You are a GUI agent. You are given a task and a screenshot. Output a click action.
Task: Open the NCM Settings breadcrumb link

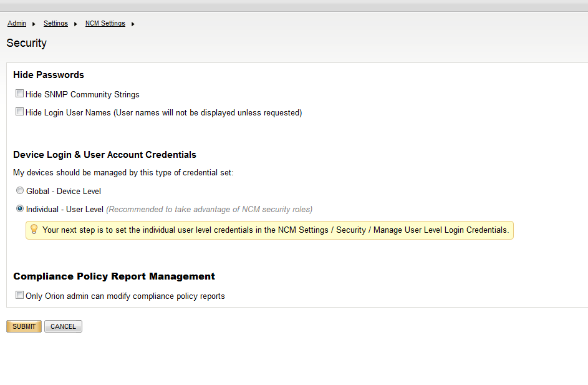[105, 23]
